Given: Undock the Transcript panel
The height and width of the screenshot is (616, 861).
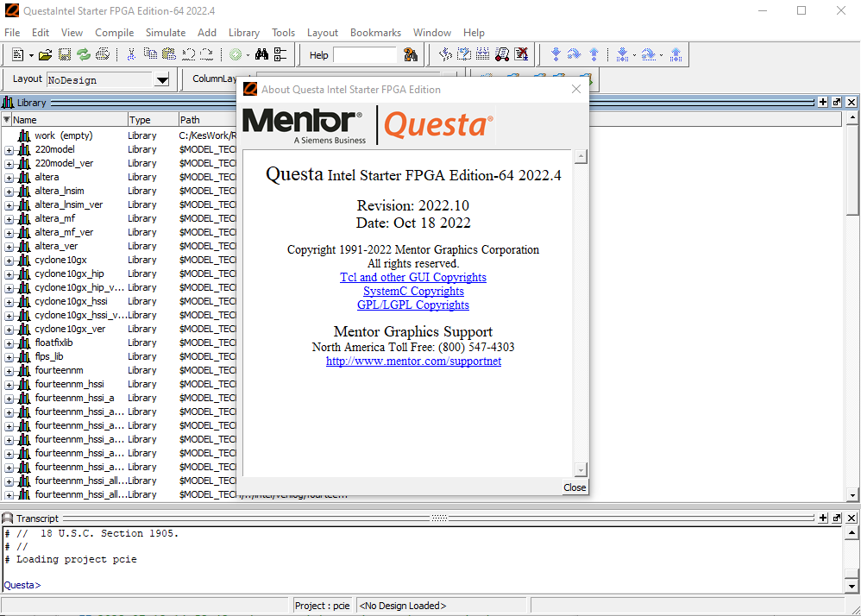Looking at the screenshot, I should tap(837, 518).
